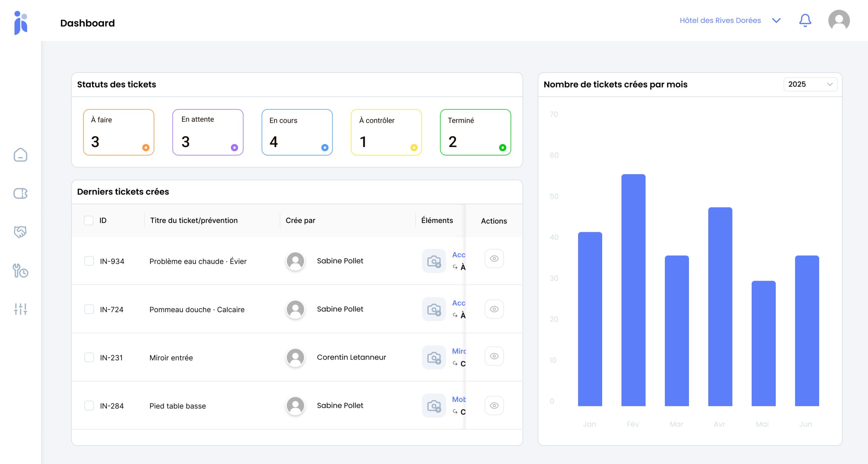
Task: Select the Terminé status card
Action: point(475,132)
